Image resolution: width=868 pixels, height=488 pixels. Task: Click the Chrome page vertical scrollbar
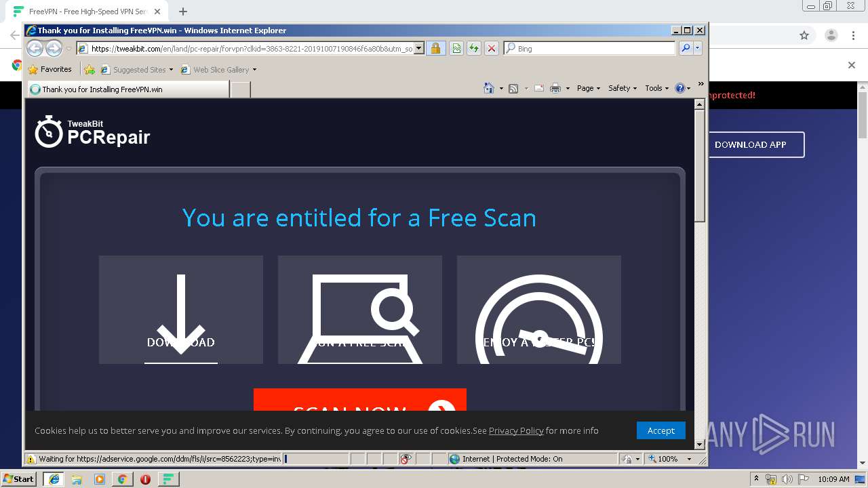(x=863, y=115)
